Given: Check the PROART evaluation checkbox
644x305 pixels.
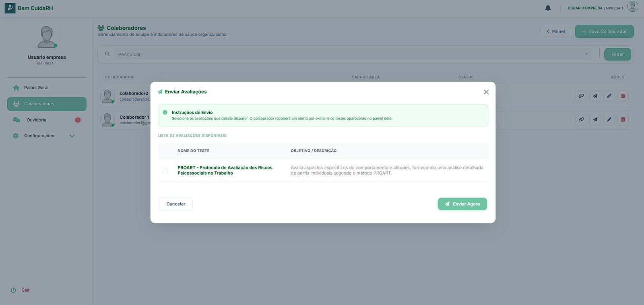Looking at the screenshot, I should (165, 171).
